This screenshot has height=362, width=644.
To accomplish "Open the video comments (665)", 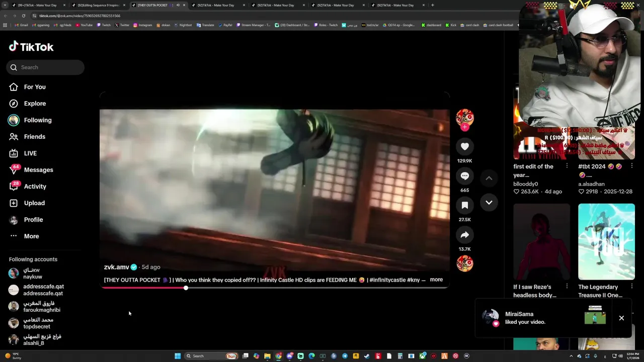I will (465, 176).
